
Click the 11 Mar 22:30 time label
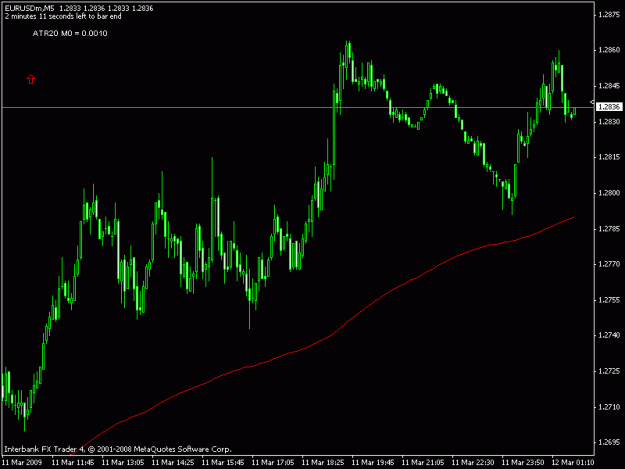tap(473, 463)
